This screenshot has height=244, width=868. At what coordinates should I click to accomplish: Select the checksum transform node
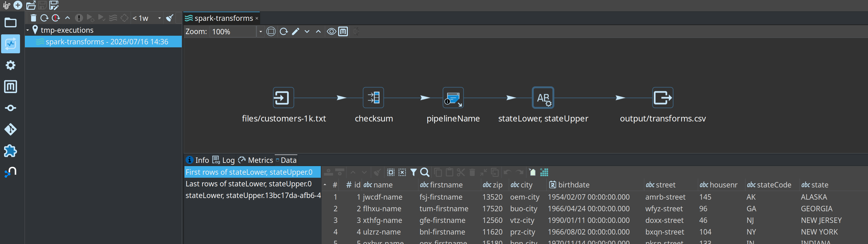coord(373,98)
